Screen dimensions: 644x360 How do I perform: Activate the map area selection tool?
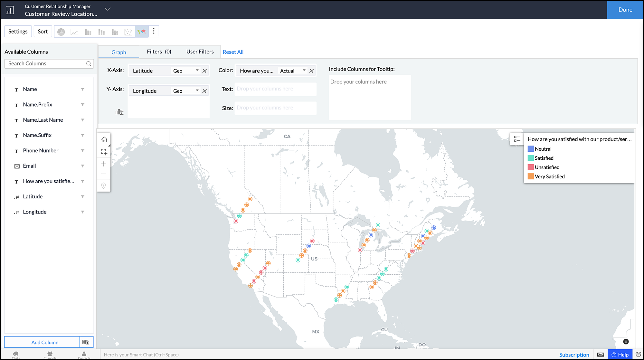[104, 152]
